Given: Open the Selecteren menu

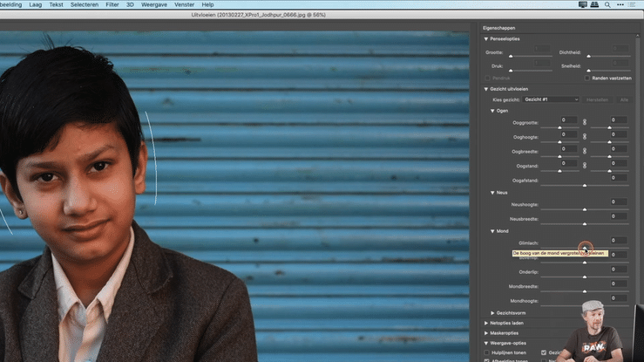Looking at the screenshot, I should (85, 4).
